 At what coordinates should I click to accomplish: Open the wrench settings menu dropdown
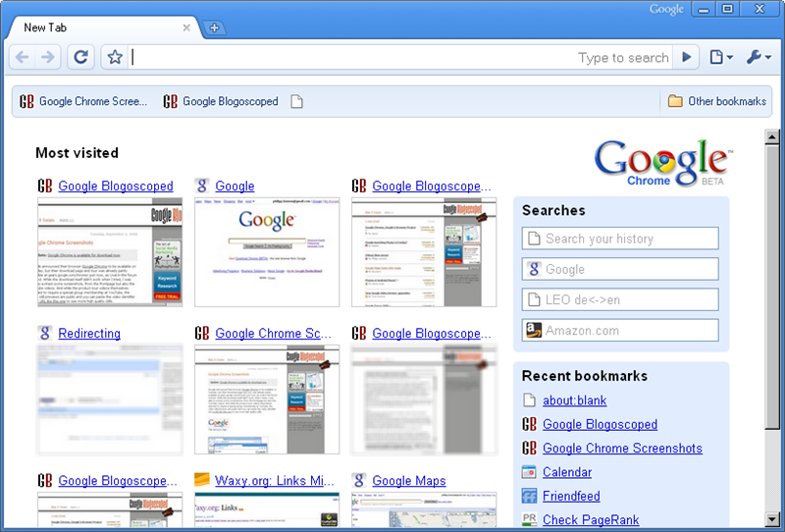[x=759, y=58]
